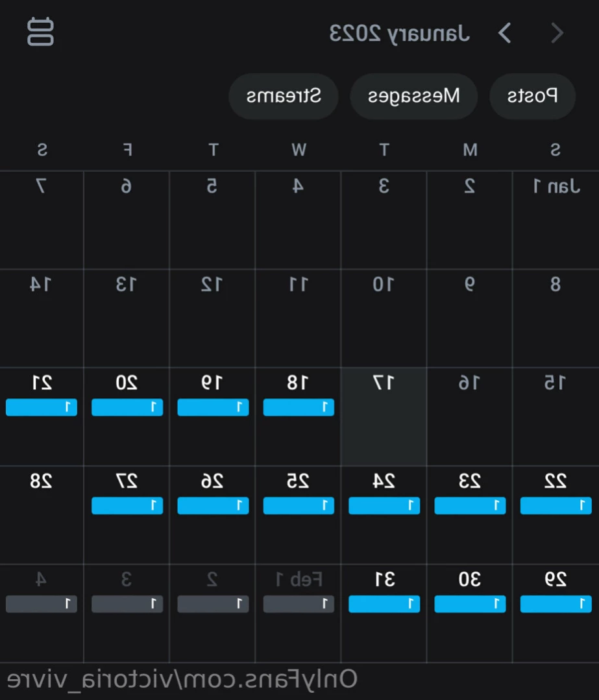The image size is (599, 700).
Task: Open the January 2023 month title
Action: pos(399,34)
